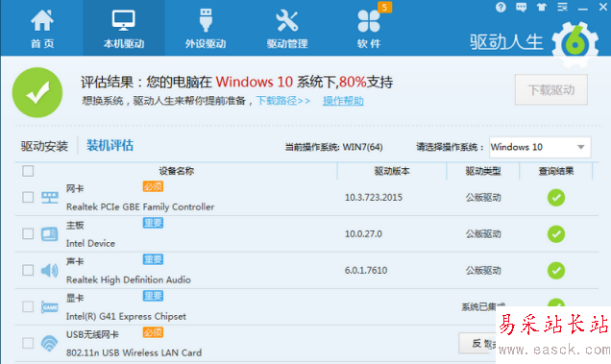Open the main menu list icon

pyautogui.click(x=562, y=7)
